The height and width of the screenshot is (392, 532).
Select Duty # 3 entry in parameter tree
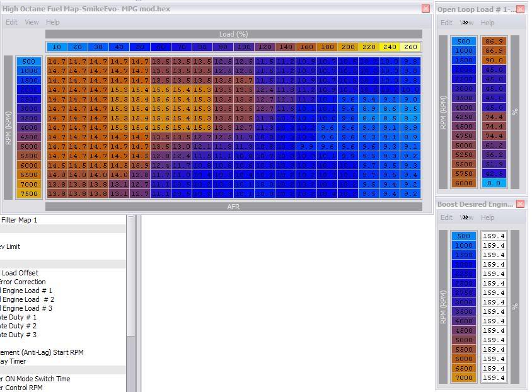(18, 335)
